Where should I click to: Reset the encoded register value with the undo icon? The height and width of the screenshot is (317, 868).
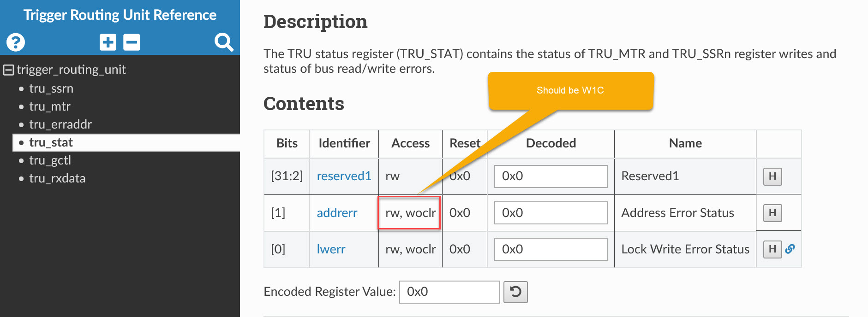click(515, 292)
